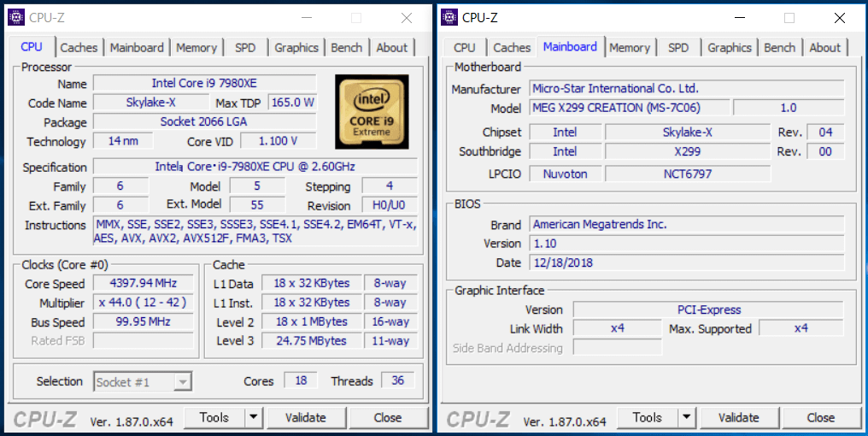868x436 pixels.
Task: Open Graphics tab in left window
Action: tap(296, 48)
